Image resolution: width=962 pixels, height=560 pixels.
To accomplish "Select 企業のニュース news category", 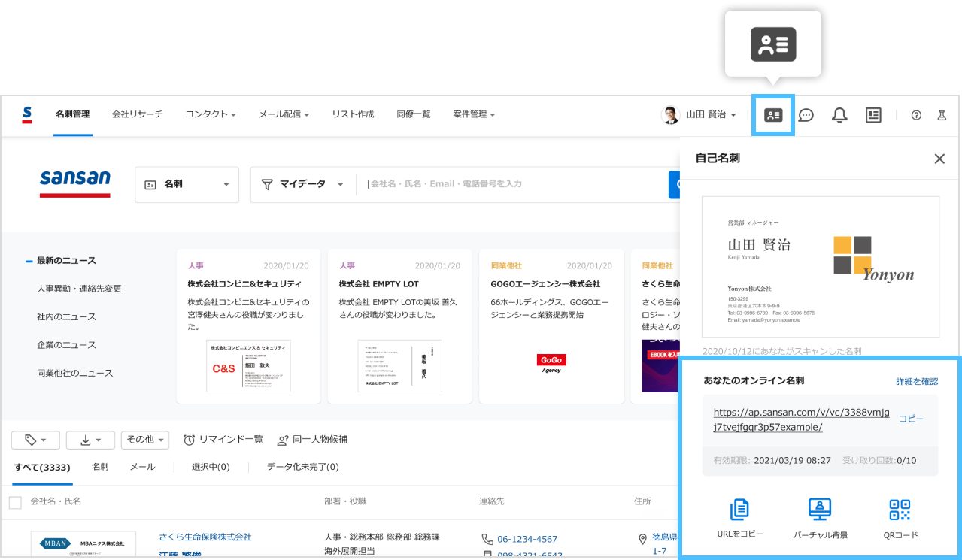I will [x=66, y=345].
